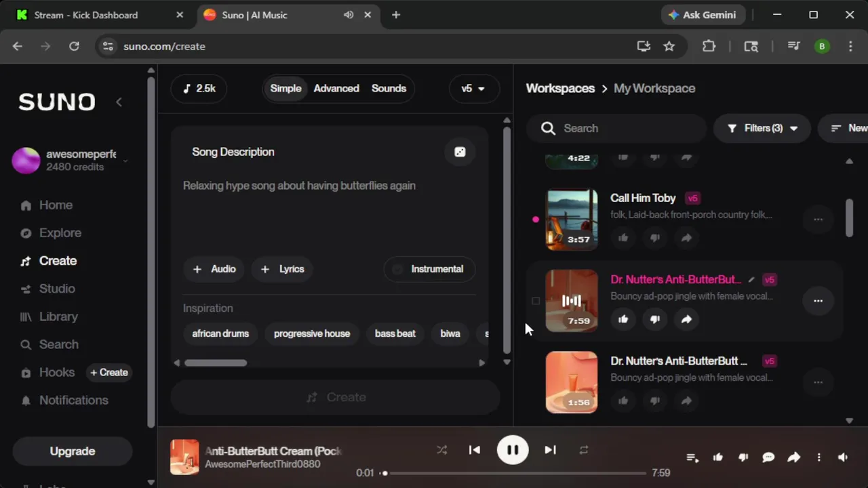Dislike the Call Him Toby song
The height and width of the screenshot is (488, 868).
pos(655,238)
